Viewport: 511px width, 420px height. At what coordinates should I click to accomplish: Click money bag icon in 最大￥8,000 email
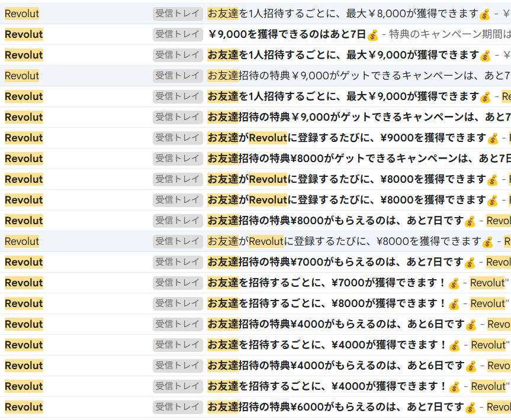[485, 14]
